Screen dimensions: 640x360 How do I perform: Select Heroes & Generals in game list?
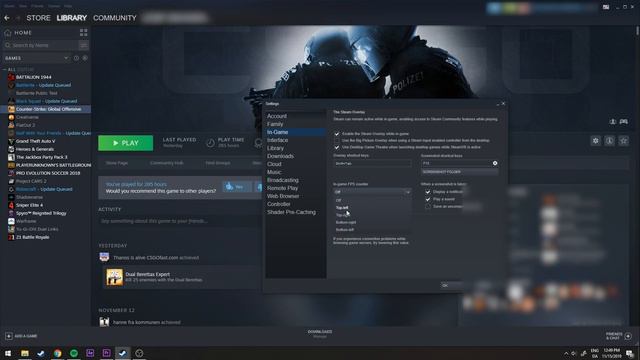point(35,149)
